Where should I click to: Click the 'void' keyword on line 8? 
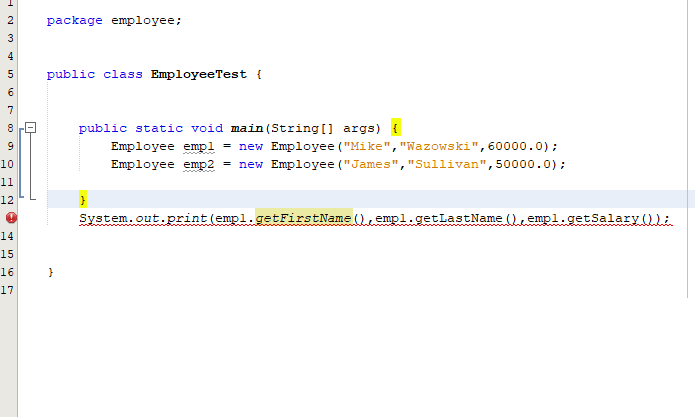coord(207,129)
